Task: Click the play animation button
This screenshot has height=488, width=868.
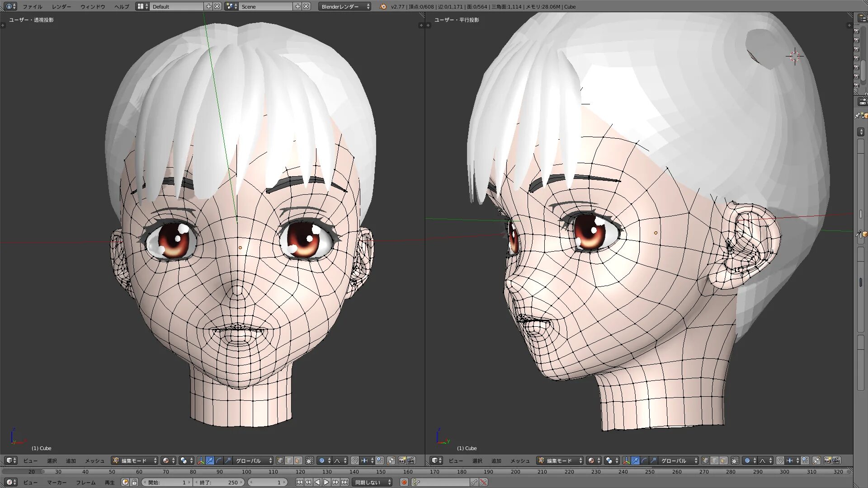Action: pos(326,482)
